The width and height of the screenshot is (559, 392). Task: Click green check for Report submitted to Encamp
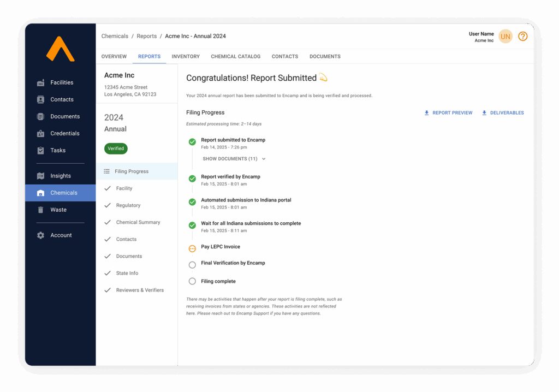tap(192, 141)
